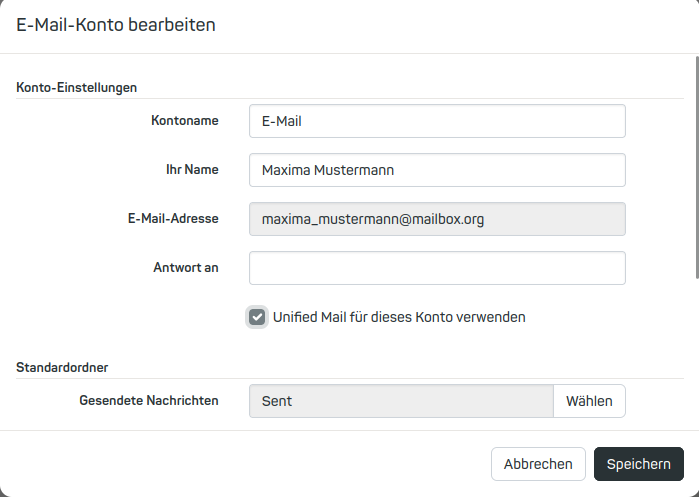The image size is (699, 497).
Task: Toggle the Unified Mail checkbox
Action: coord(257,317)
